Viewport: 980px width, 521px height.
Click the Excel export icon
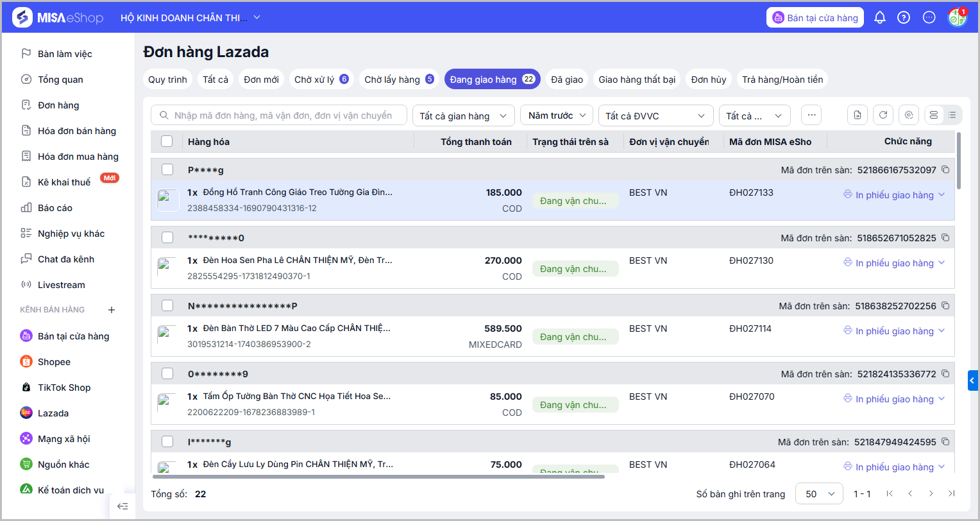[x=857, y=115]
